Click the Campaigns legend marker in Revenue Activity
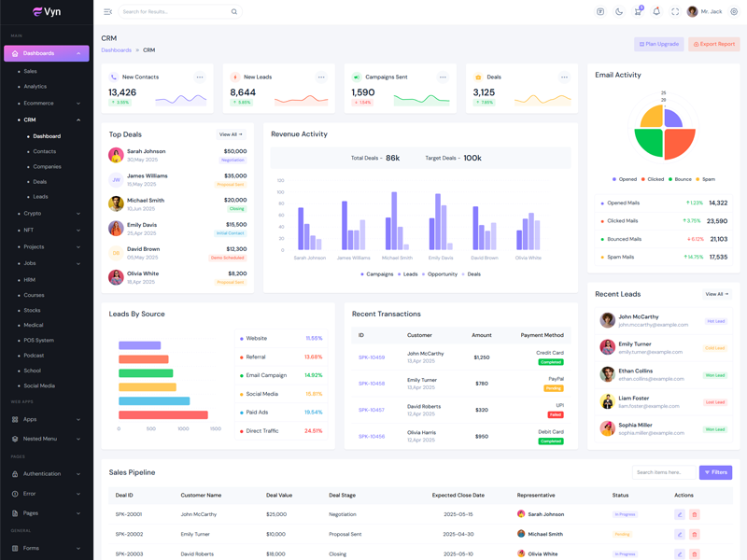Viewport: 747px width, 560px height. pyautogui.click(x=362, y=274)
